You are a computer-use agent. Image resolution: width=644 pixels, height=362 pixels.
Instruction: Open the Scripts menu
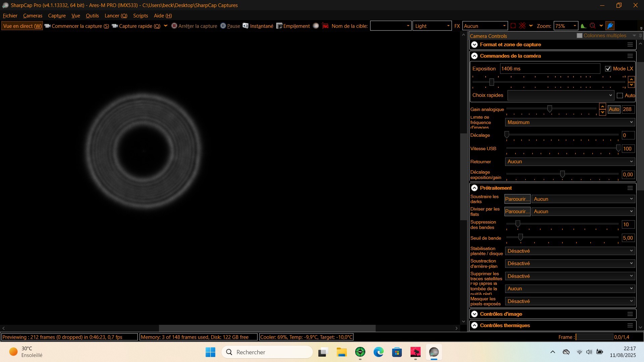[141, 16]
